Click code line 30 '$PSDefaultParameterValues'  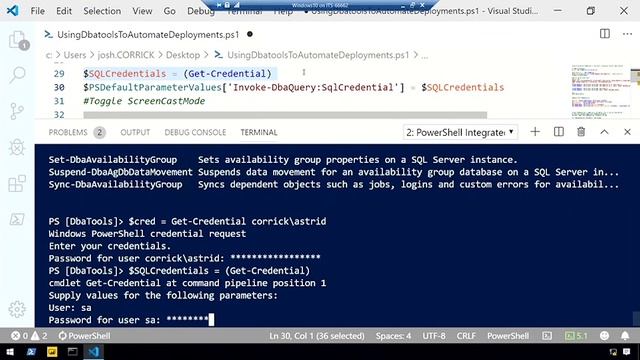152,87
